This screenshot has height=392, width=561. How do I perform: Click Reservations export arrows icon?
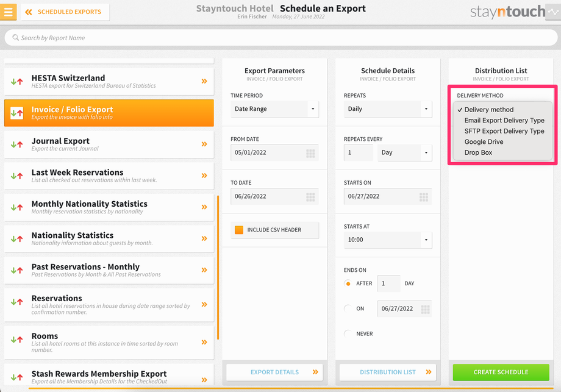(17, 302)
